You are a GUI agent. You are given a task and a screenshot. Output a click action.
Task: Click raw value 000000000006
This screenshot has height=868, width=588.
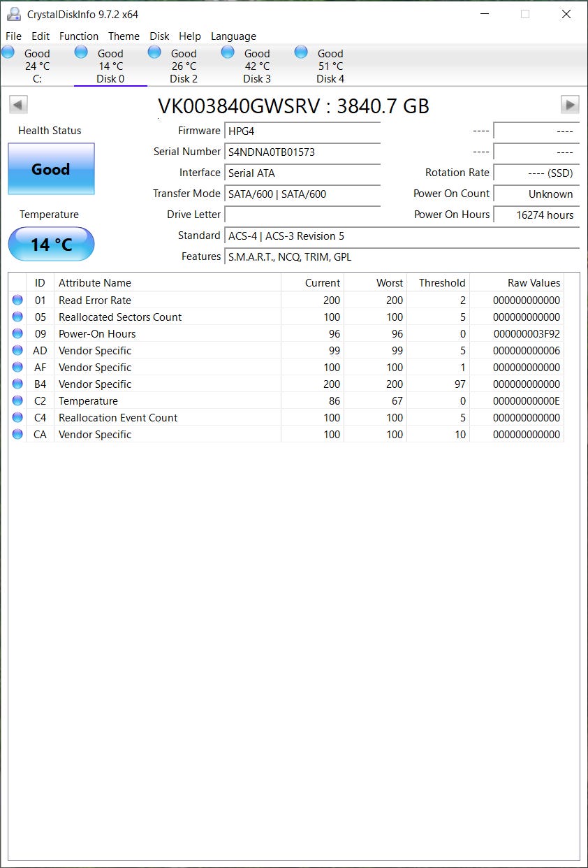[x=527, y=351]
